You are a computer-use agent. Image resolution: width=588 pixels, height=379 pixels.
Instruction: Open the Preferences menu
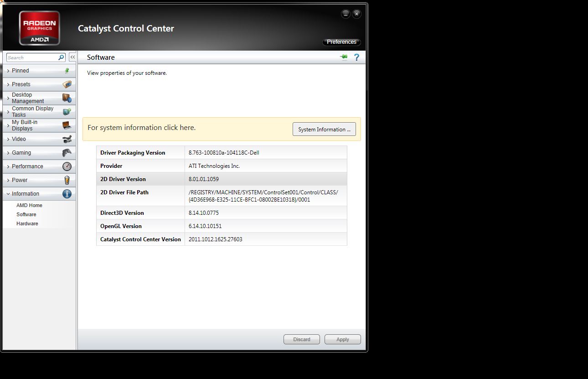[x=341, y=42]
